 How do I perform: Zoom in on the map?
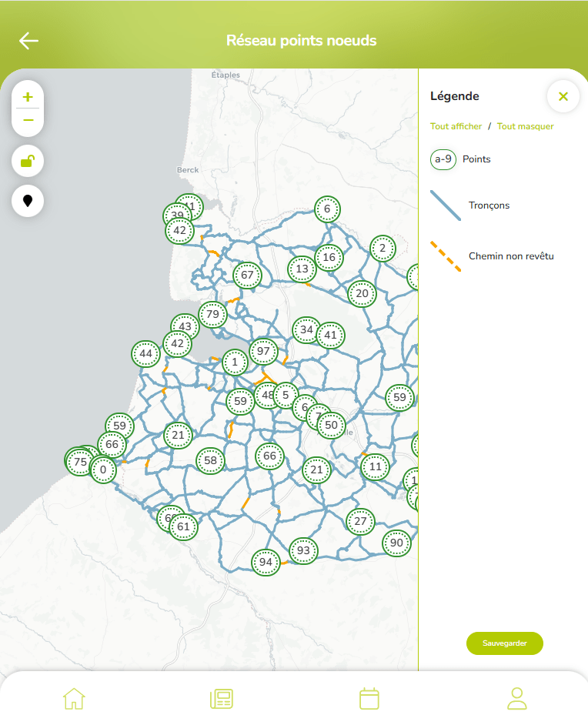pyautogui.click(x=28, y=97)
